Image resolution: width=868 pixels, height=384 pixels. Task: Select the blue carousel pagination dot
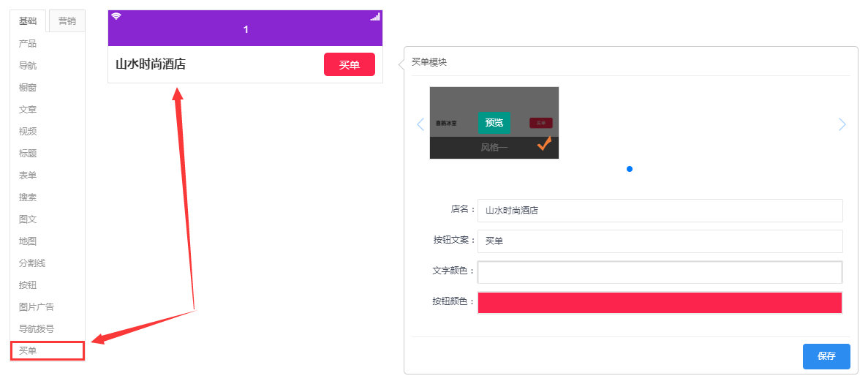(630, 169)
